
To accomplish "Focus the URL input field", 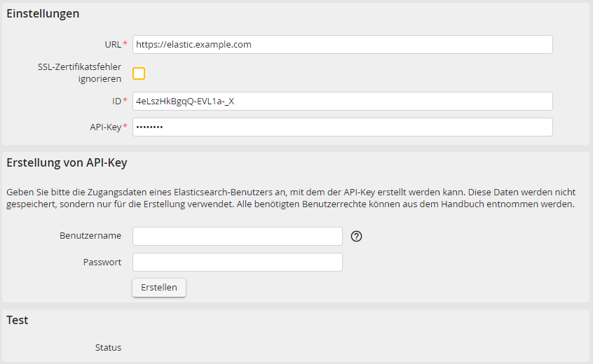I will [x=342, y=44].
